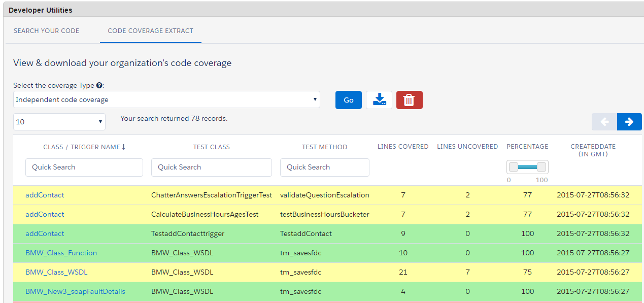Sort by Lines Covered column header
This screenshot has width=644, height=303.
(403, 146)
